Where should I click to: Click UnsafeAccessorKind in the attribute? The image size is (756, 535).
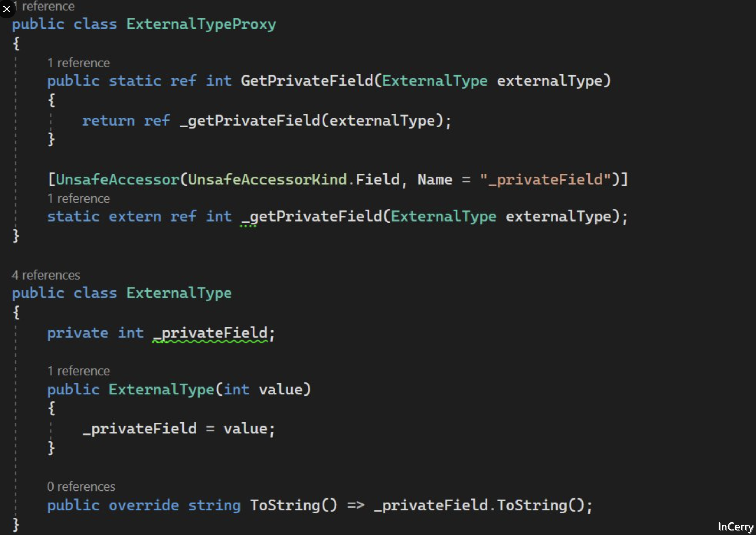pyautogui.click(x=267, y=179)
